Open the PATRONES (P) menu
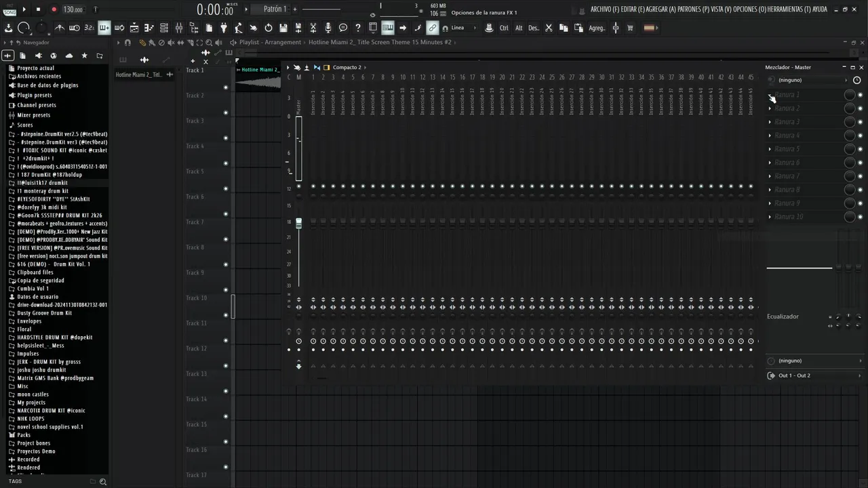This screenshot has width=868, height=488. [693, 9]
